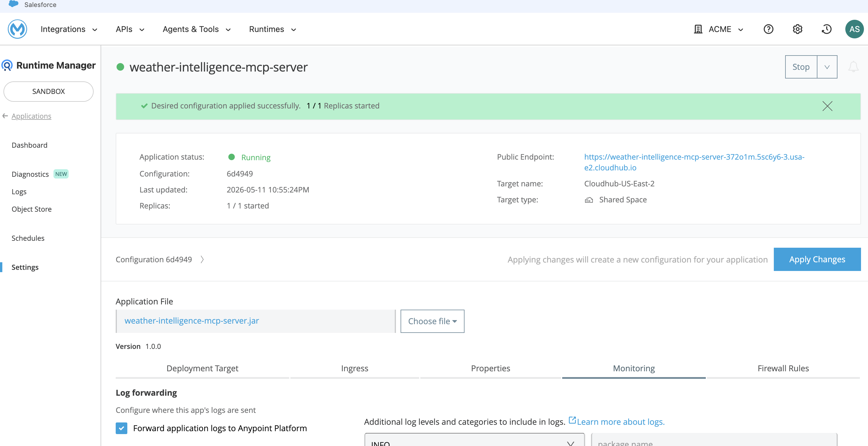This screenshot has height=446, width=868.
Task: Open the help question mark icon
Action: pyautogui.click(x=768, y=29)
